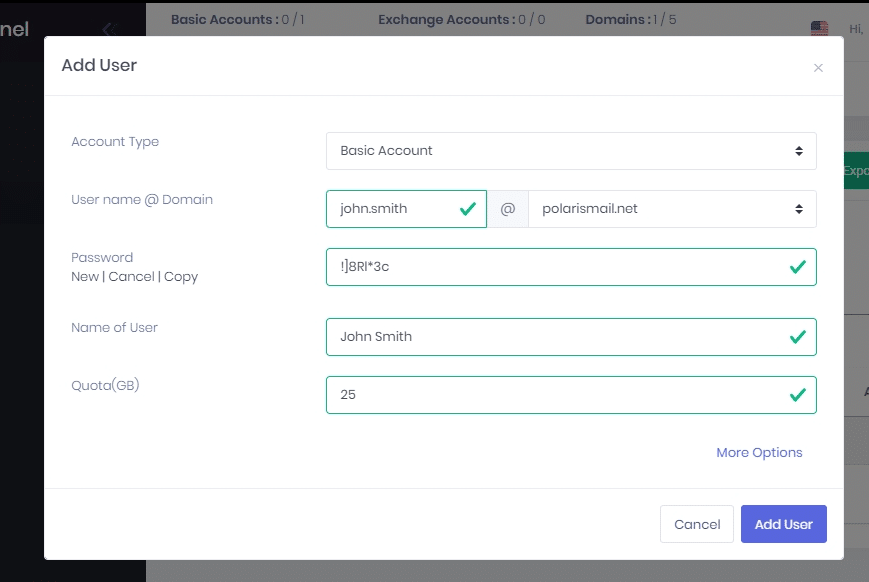Screen dimensions: 869x582
Task: Click the US flag language icon
Action: click(x=819, y=29)
